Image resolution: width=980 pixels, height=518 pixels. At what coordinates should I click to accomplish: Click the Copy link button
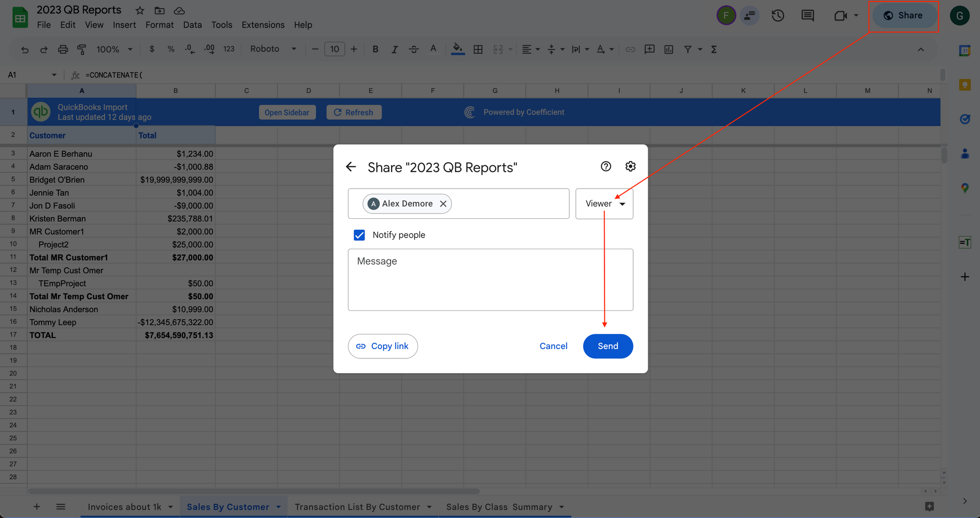click(x=383, y=346)
